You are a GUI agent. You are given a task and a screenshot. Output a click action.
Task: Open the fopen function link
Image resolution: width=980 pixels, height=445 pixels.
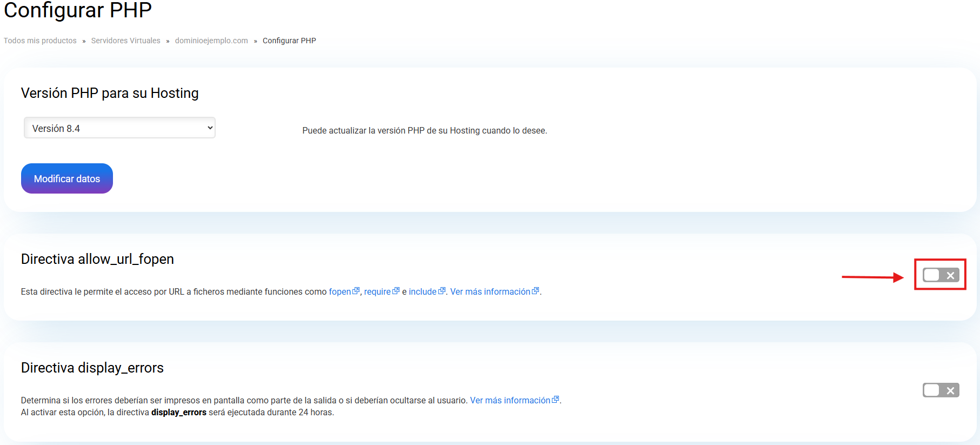(x=339, y=292)
